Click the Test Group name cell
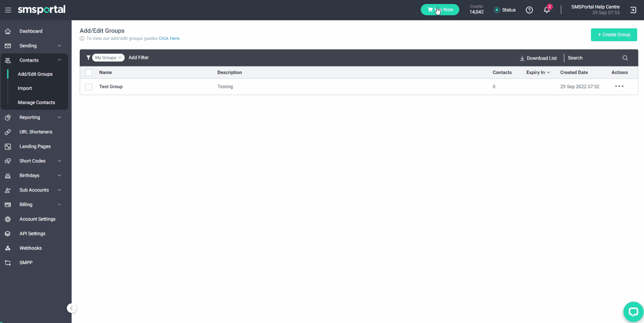 coord(111,87)
